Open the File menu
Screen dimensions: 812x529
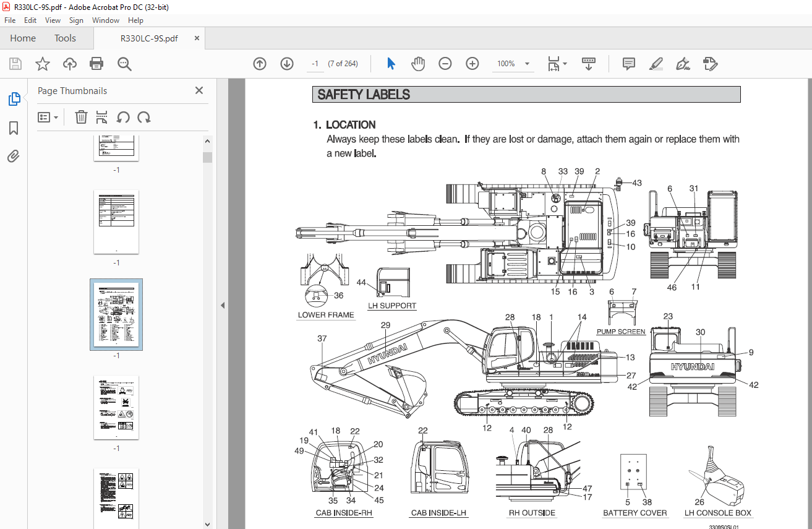click(x=10, y=20)
